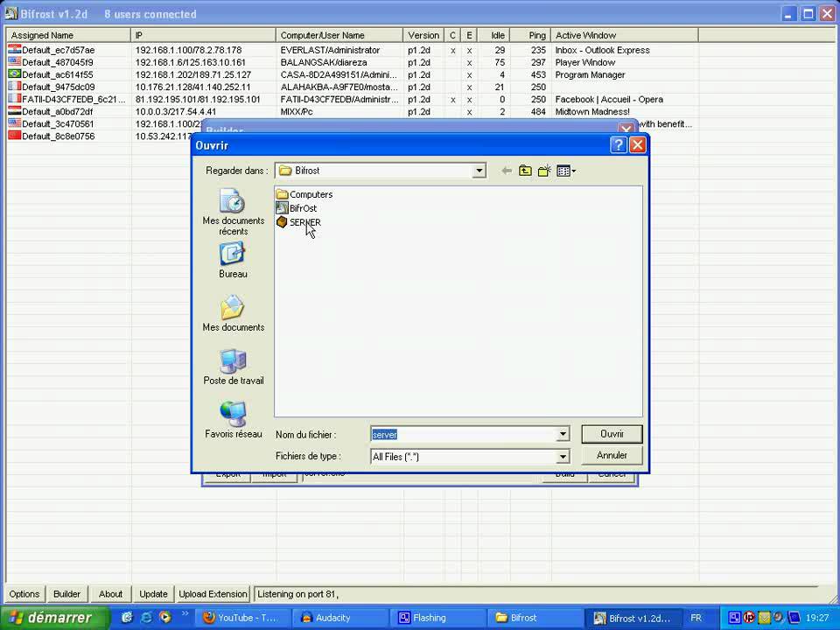Click the Nom du fichier text field
Image resolution: width=840 pixels, height=630 pixels.
[x=464, y=435]
